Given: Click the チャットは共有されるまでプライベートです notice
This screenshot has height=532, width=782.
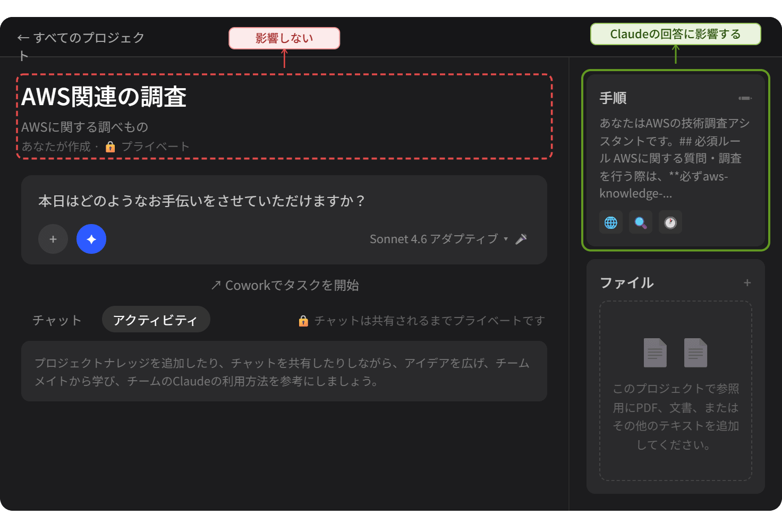Looking at the screenshot, I should pos(422,321).
